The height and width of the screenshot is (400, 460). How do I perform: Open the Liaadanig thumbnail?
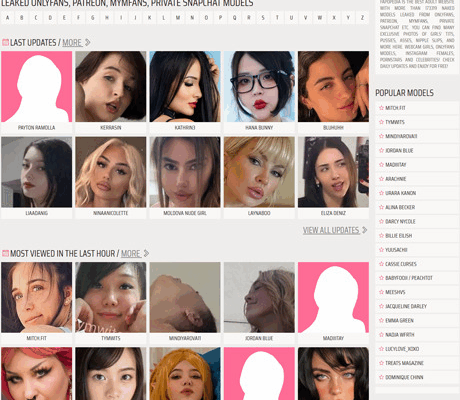37,172
